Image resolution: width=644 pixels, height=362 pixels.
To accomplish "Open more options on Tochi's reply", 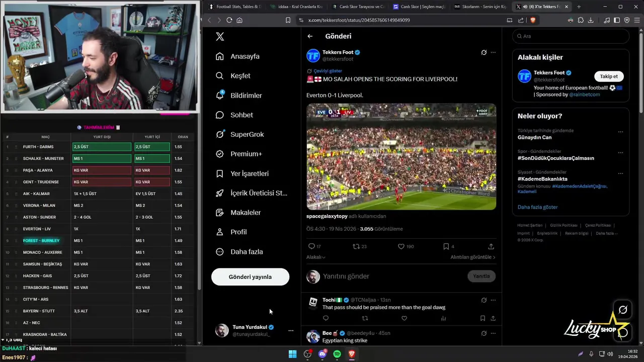I will tap(493, 300).
